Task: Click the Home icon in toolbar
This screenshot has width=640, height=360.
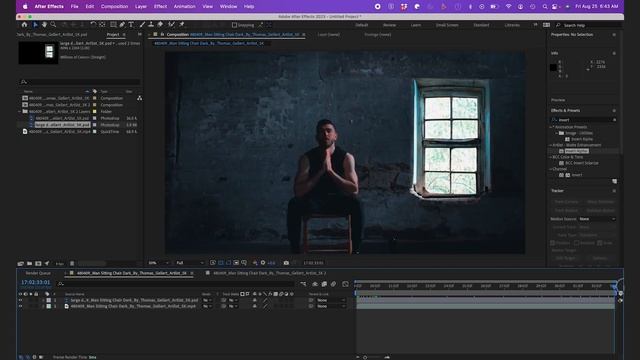Action: coord(24,25)
